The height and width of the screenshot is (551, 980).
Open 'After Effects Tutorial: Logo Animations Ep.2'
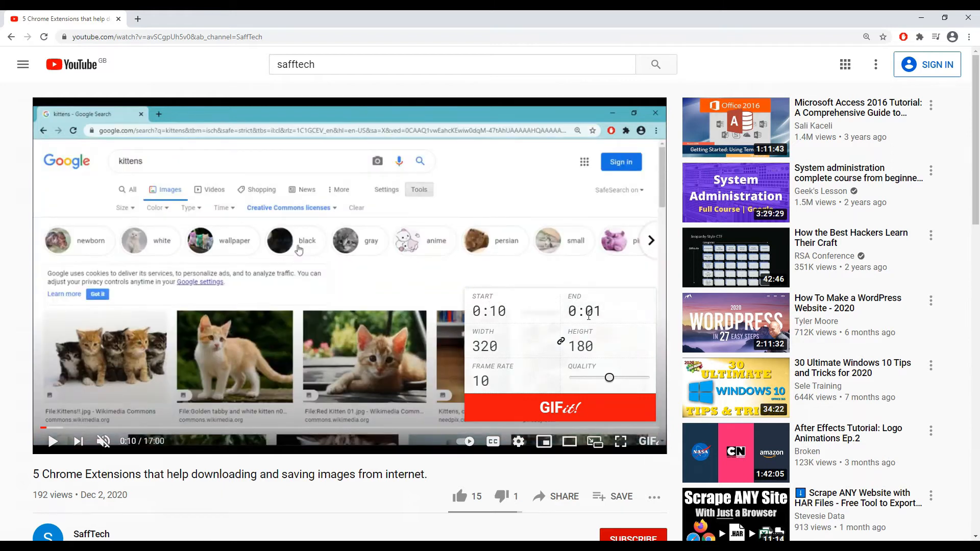pos(848,433)
